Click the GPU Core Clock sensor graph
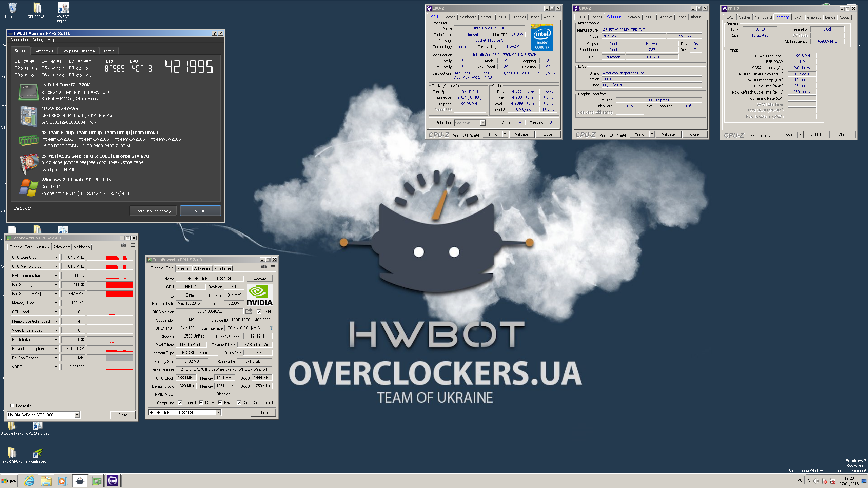Image resolution: width=868 pixels, height=488 pixels. [x=110, y=257]
